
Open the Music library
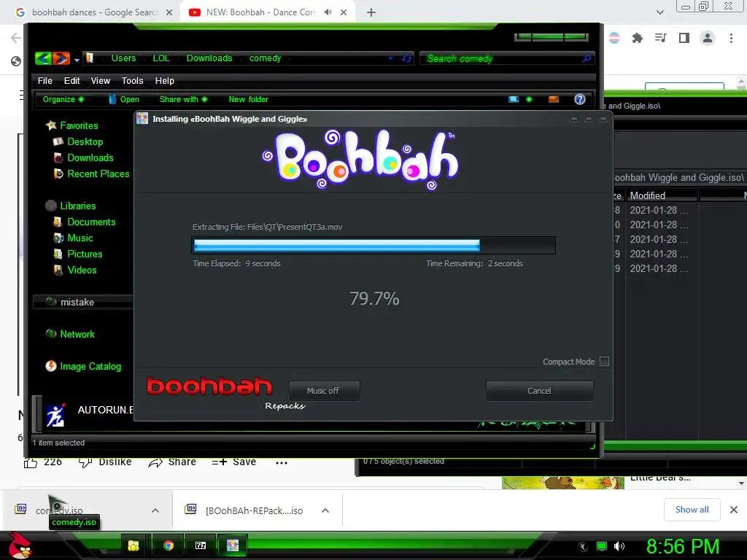[x=74, y=238]
